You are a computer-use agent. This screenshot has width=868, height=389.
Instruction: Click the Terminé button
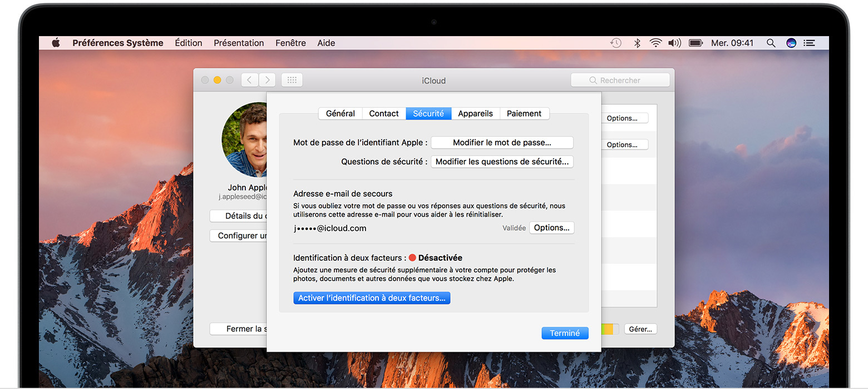point(565,332)
